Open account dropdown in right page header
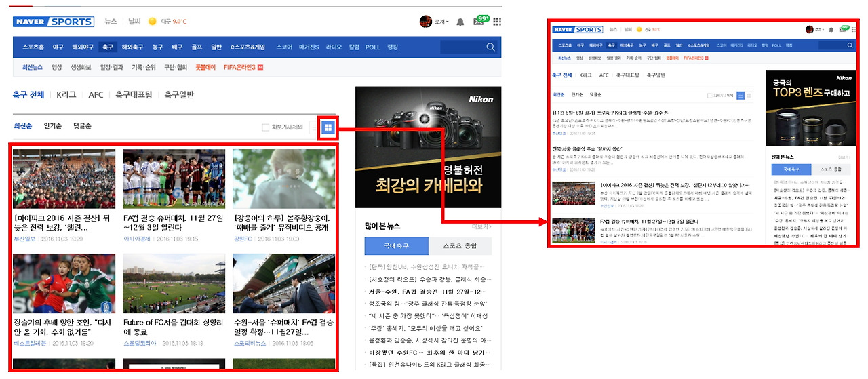 [818, 30]
